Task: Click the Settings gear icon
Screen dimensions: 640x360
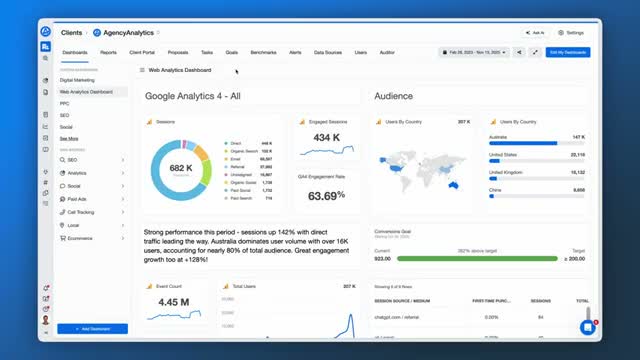Action: coord(561,33)
